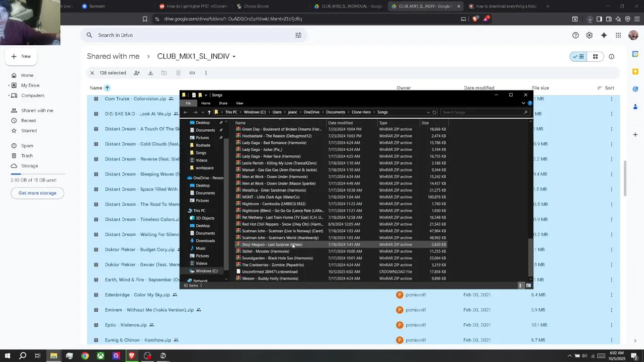Open Starred in Drive sidebar
The width and height of the screenshot is (644, 362).
click(29, 131)
